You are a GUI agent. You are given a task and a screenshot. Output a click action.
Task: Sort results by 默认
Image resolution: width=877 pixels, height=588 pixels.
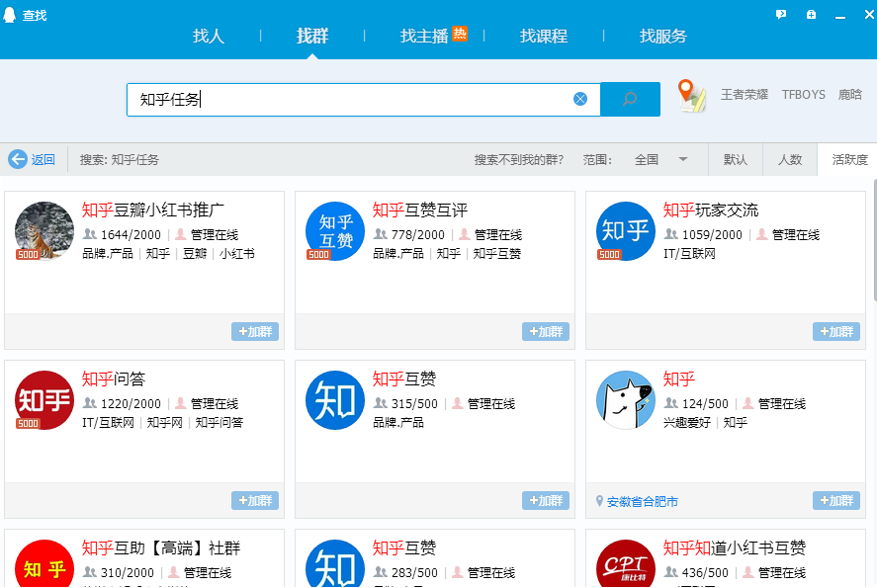point(736,159)
